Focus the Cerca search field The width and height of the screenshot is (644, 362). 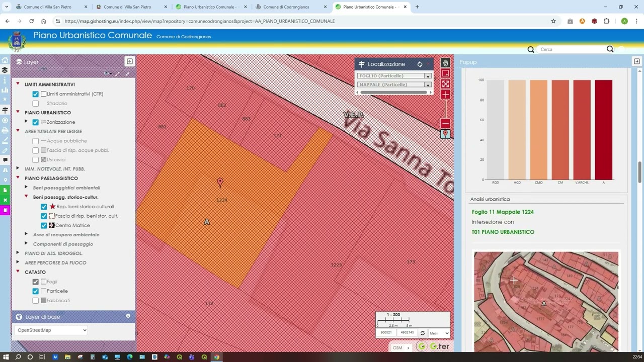pyautogui.click(x=572, y=49)
